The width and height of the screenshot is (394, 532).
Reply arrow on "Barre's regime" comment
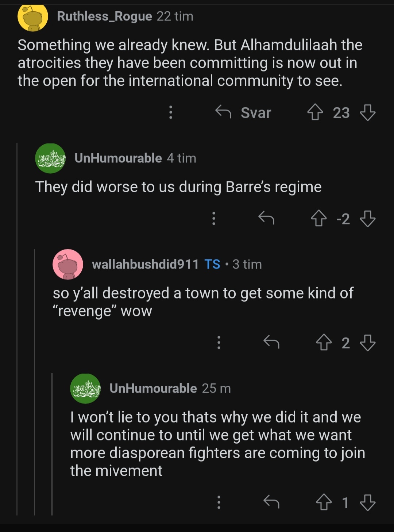[x=266, y=219]
